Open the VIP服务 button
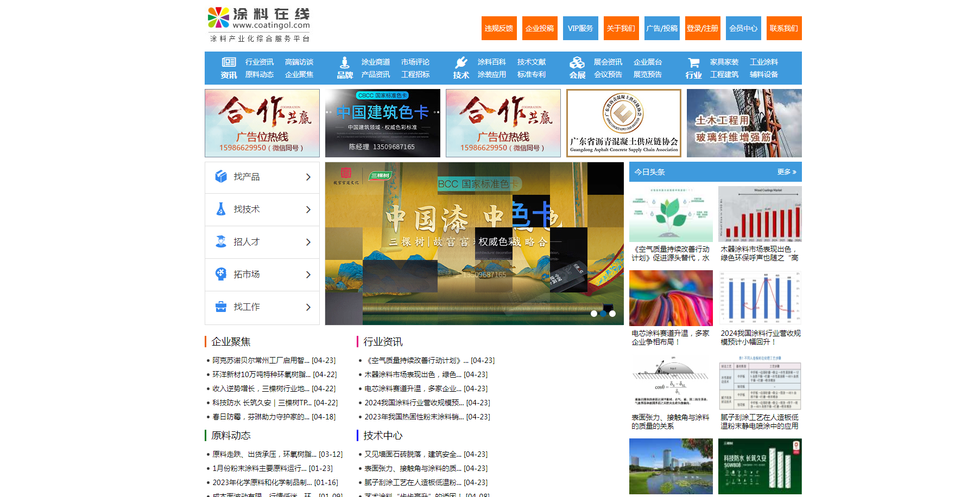The image size is (980, 497). pos(580,28)
